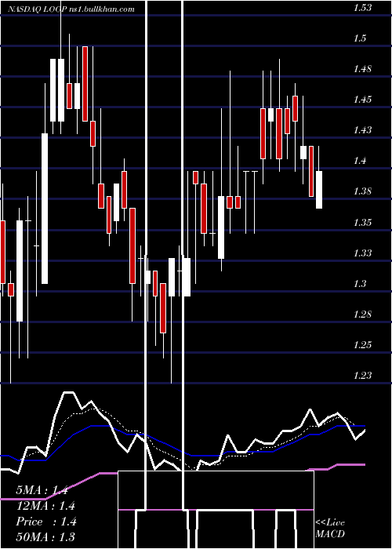The height and width of the screenshot is (549, 392).
Task: Select the 1.3 price axis label
Action: (359, 283)
